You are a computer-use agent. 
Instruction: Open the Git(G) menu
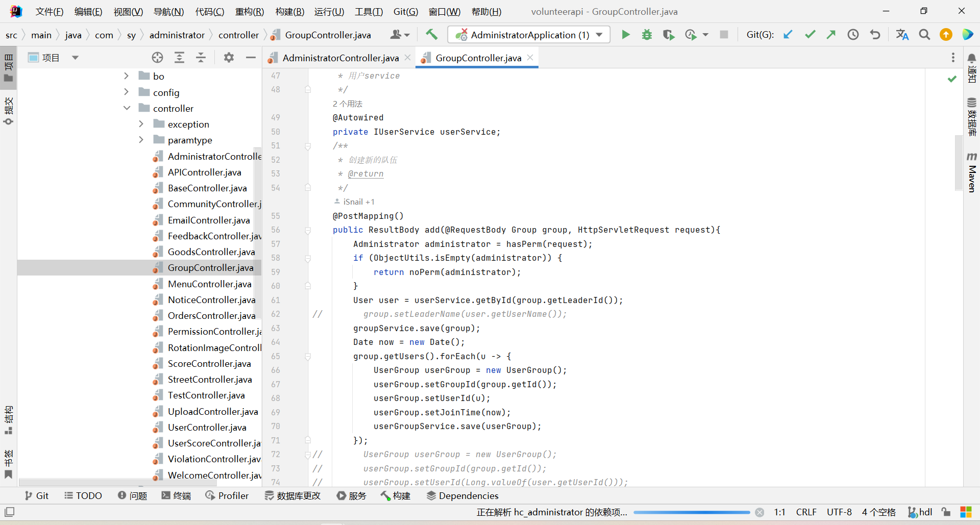click(x=406, y=11)
